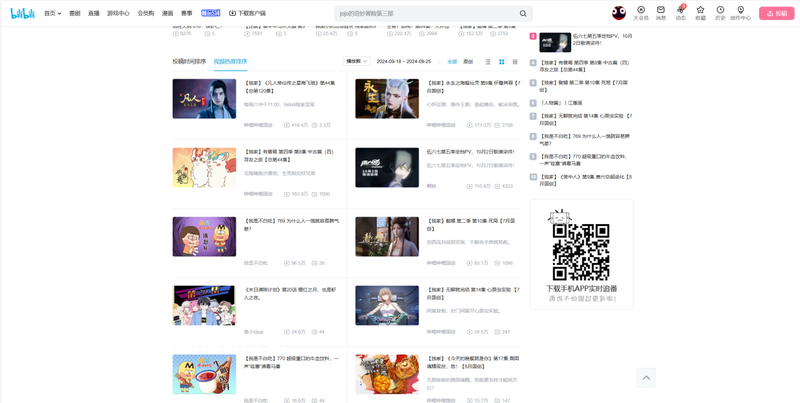
Task: Click the pink 投稿 upload button
Action: [x=777, y=14]
